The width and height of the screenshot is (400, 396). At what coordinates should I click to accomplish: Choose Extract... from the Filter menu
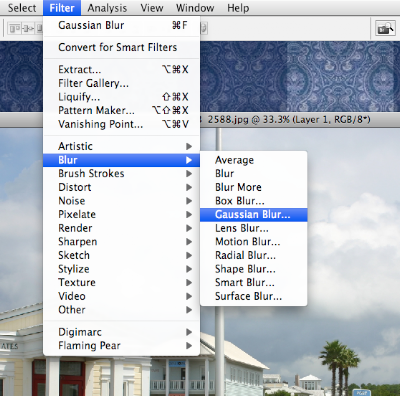tap(121, 69)
